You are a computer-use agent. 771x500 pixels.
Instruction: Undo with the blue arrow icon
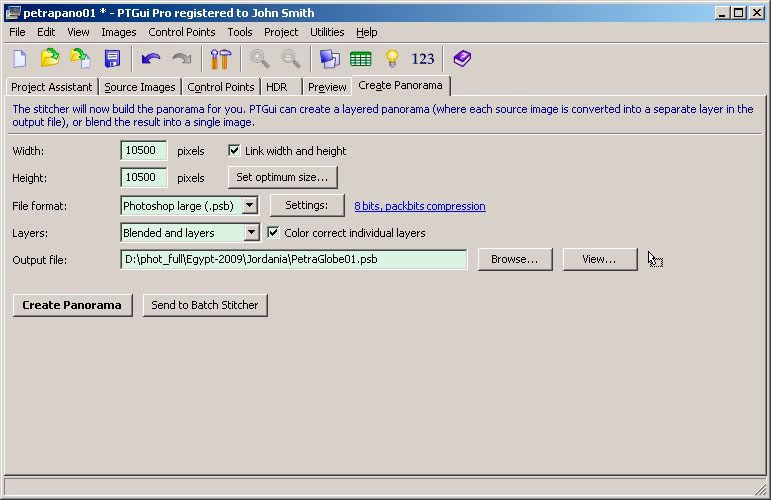pyautogui.click(x=150, y=59)
